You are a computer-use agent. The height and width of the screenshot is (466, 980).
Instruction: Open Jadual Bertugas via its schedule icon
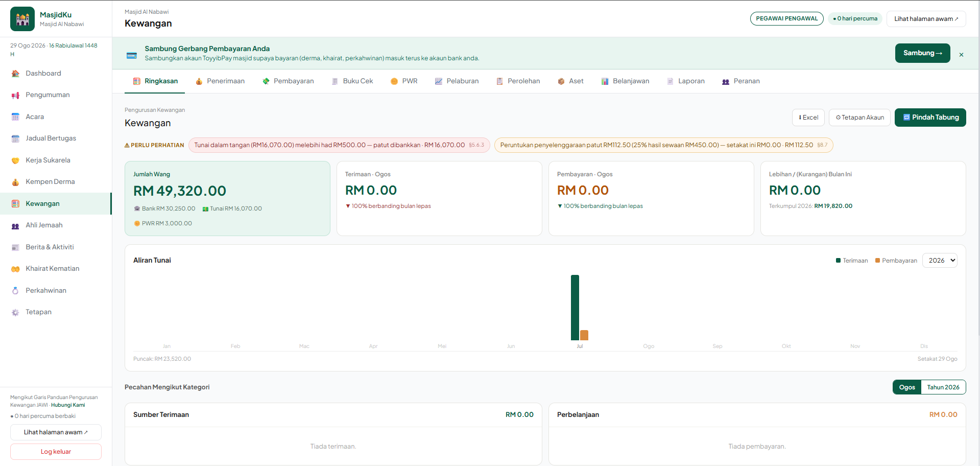pyautogui.click(x=15, y=138)
